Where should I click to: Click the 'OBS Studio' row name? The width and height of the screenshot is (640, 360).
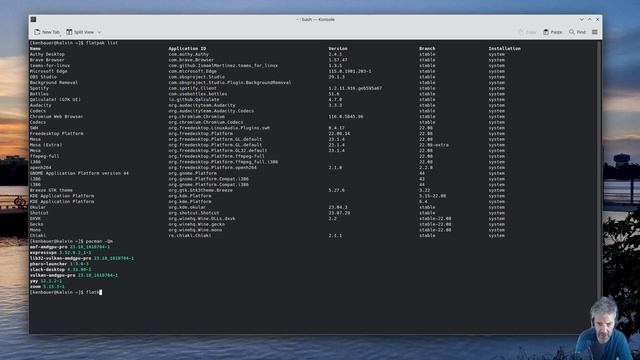click(43, 77)
